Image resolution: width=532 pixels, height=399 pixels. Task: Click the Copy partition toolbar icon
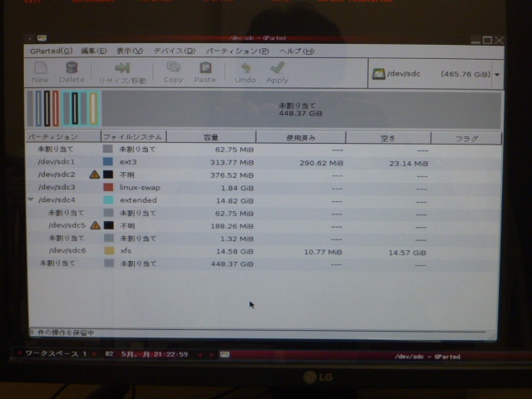tap(174, 67)
